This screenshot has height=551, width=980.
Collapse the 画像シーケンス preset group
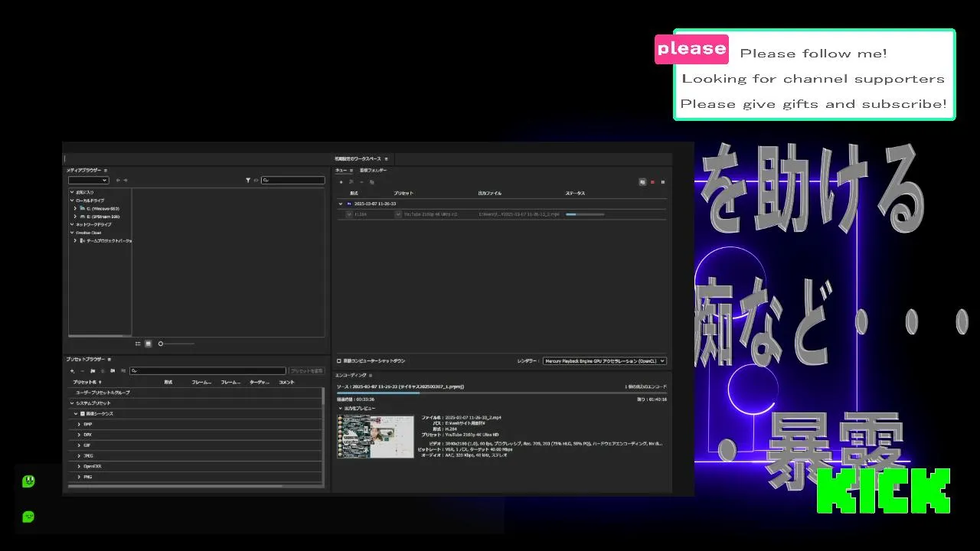pos(76,413)
